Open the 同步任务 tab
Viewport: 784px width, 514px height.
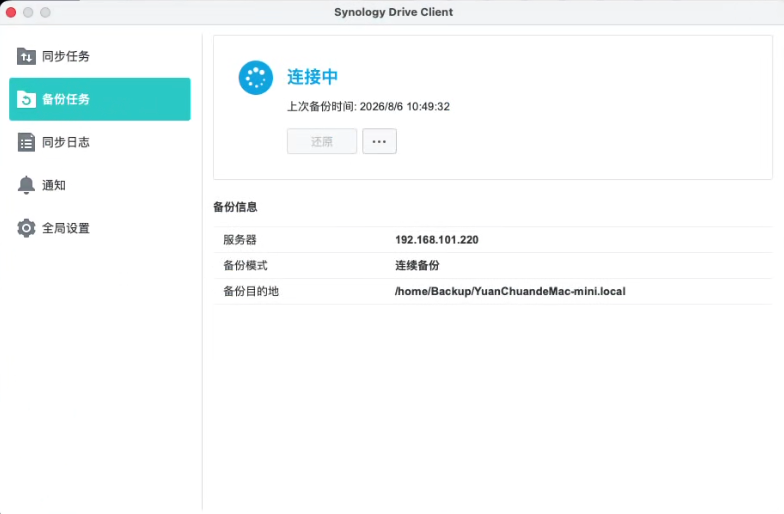click(x=100, y=56)
